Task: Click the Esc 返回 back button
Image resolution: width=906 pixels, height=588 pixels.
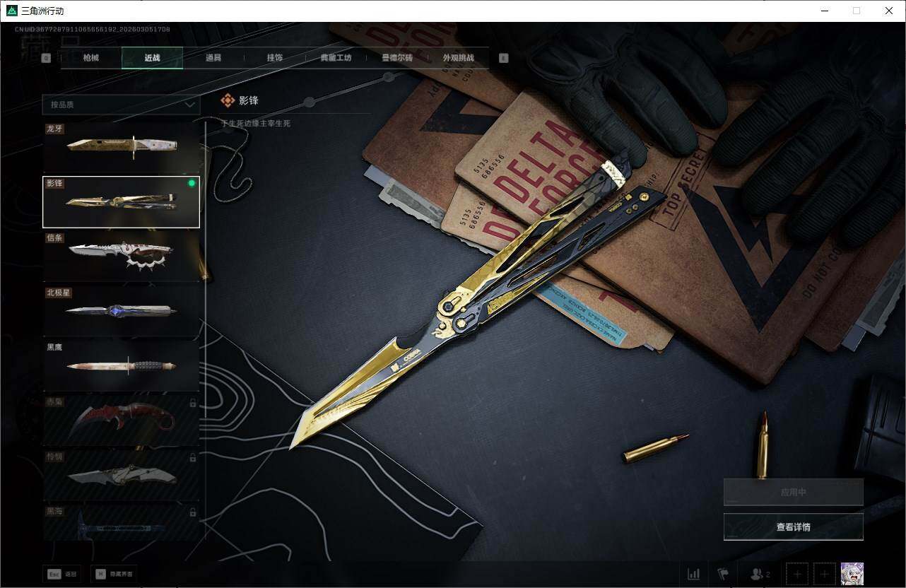Action: [x=62, y=574]
